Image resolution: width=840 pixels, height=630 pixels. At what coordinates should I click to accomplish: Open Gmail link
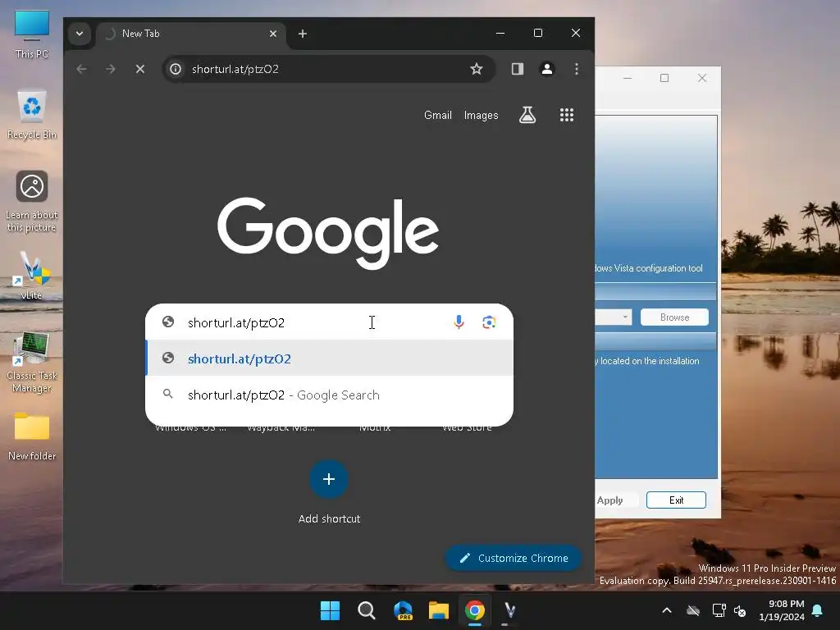pos(438,115)
